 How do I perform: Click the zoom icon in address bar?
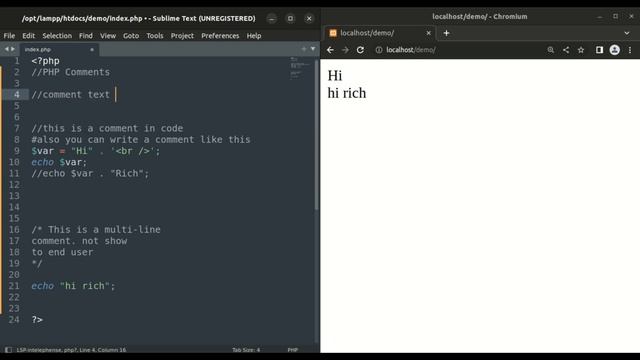(x=551, y=50)
